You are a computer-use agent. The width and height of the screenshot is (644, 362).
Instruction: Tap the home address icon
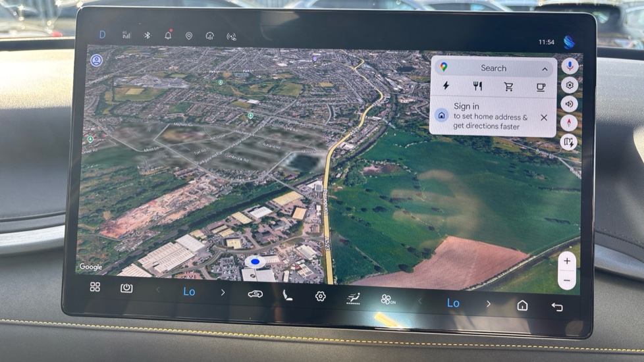tap(442, 115)
